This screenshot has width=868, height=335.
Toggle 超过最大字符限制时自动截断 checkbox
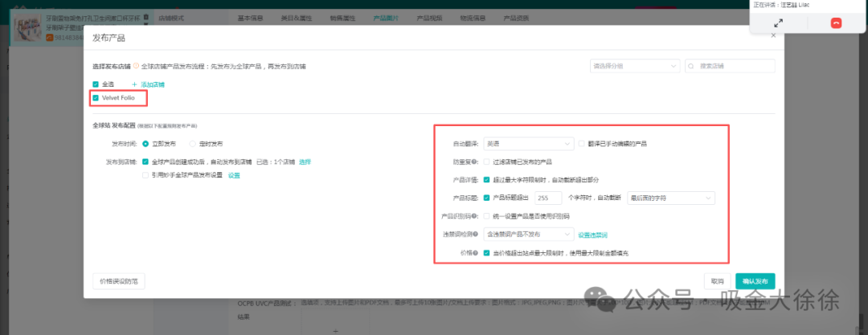coord(486,179)
